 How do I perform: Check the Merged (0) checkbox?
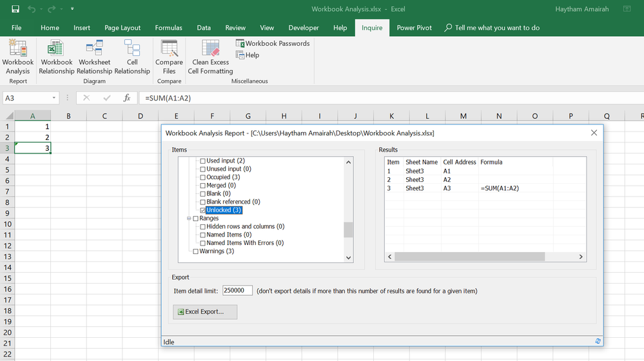coord(202,186)
